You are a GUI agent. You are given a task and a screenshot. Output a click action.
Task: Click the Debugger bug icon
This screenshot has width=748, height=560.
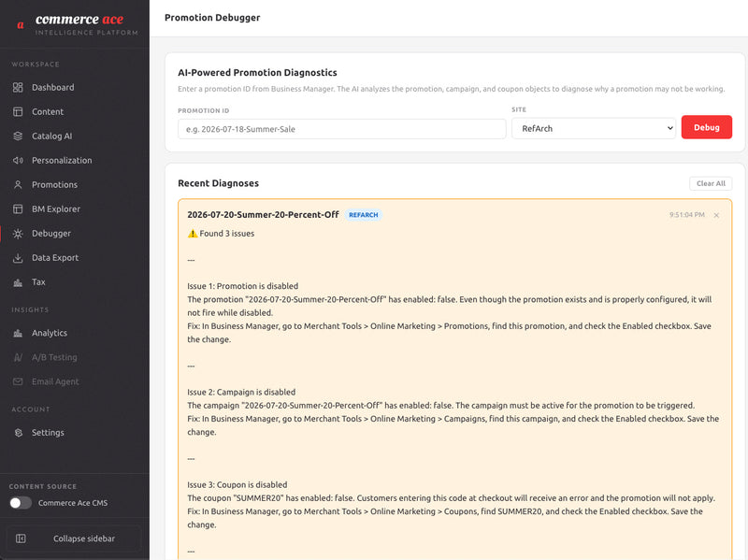(18, 233)
